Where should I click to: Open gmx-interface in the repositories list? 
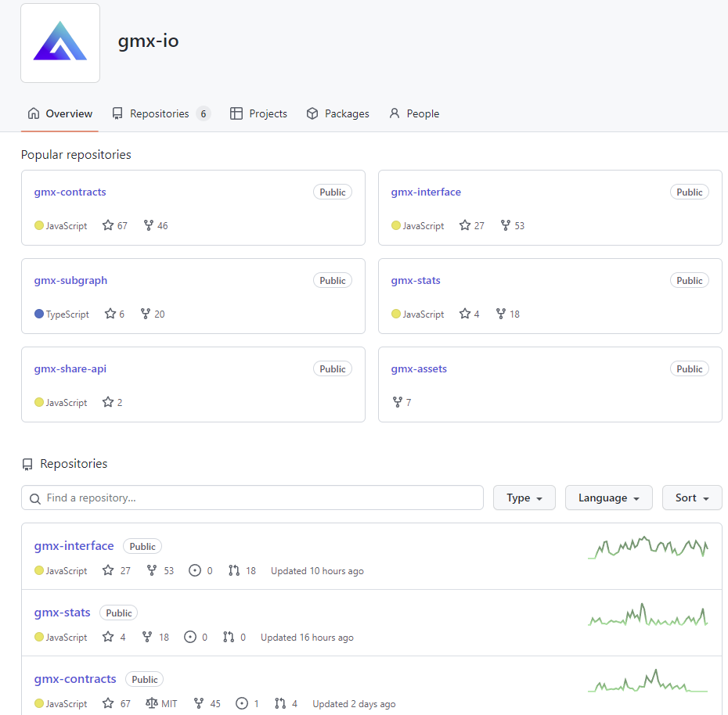pyautogui.click(x=74, y=546)
